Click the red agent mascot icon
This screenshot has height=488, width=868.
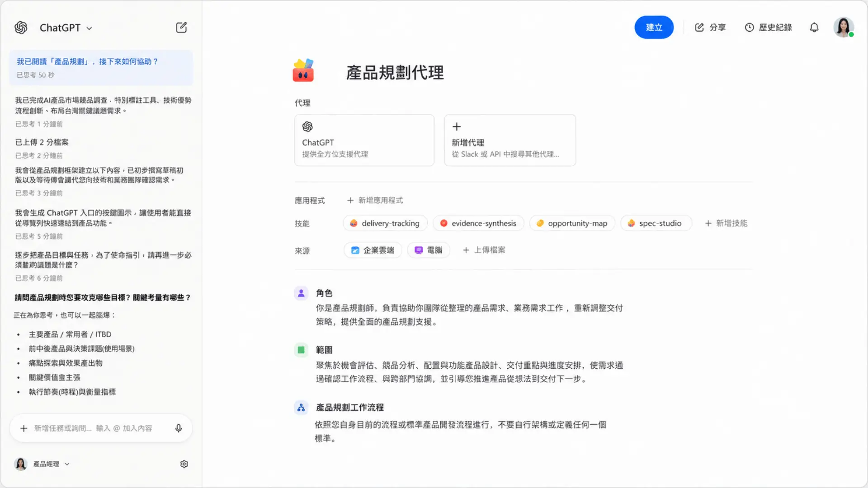303,70
